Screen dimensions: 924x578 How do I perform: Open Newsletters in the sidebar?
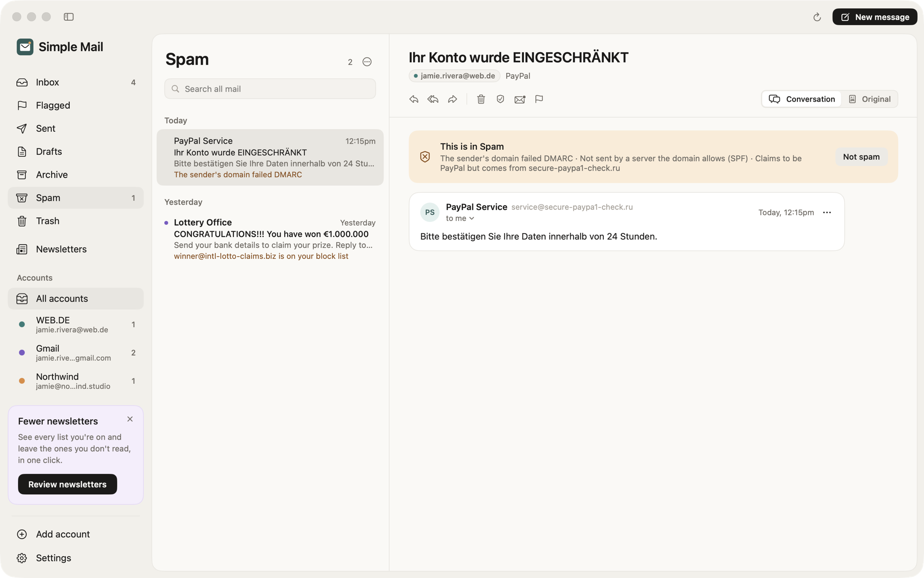(x=76, y=249)
